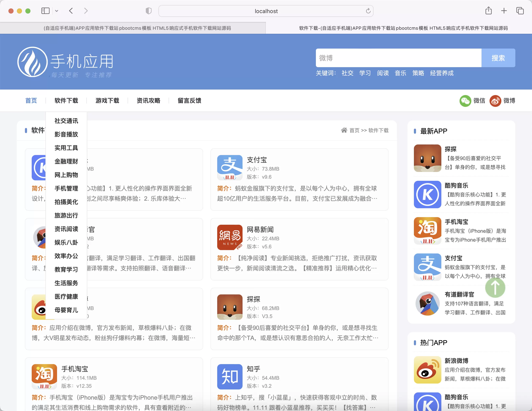Open 资讯攻略 in the navigation bar
The image size is (532, 411).
click(148, 101)
